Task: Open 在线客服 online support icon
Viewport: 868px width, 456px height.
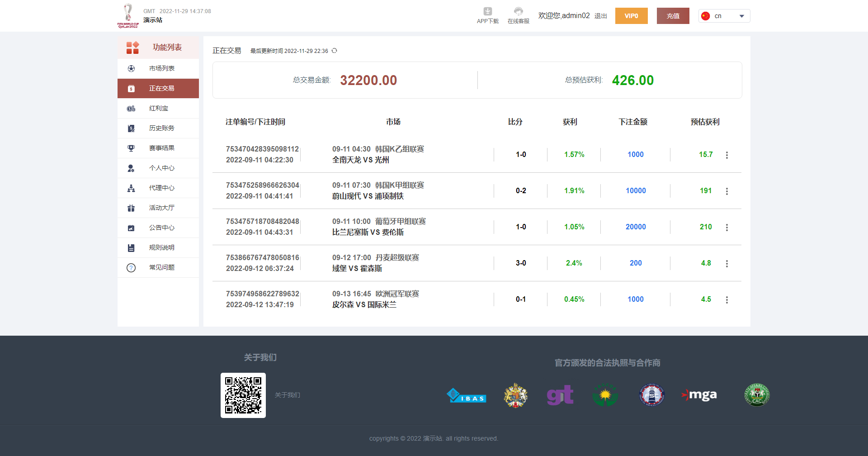Action: point(518,12)
